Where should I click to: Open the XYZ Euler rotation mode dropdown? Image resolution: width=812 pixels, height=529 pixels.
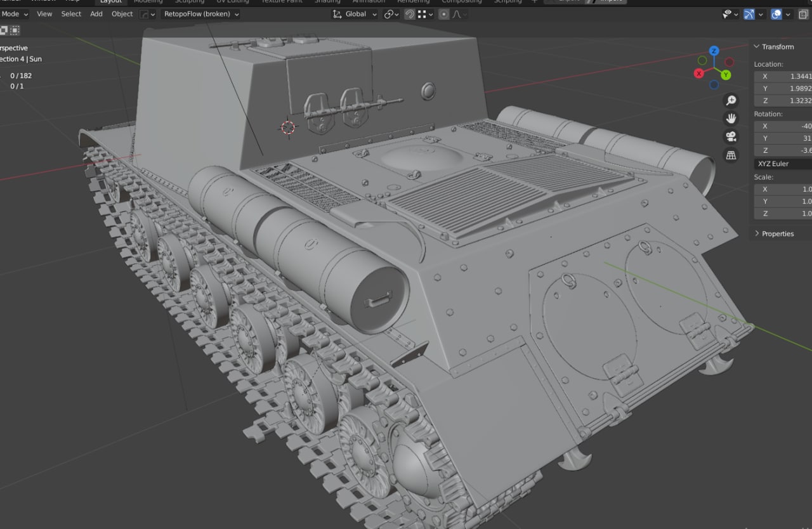[x=783, y=164]
